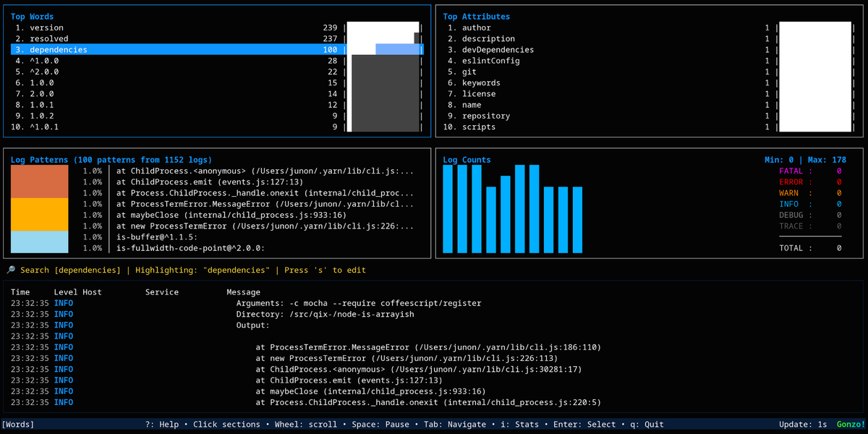Click the orange Log Patterns color block
Screen dimensions: 868x434
(x=40, y=182)
